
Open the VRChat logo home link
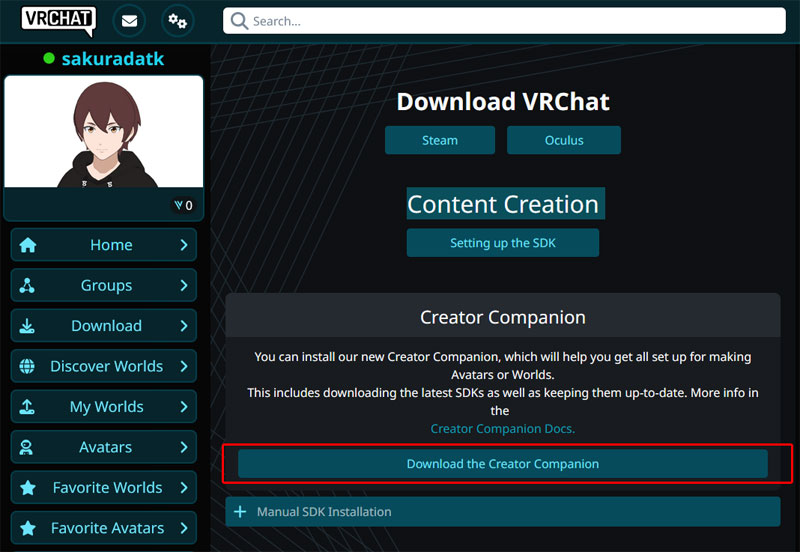(x=58, y=20)
